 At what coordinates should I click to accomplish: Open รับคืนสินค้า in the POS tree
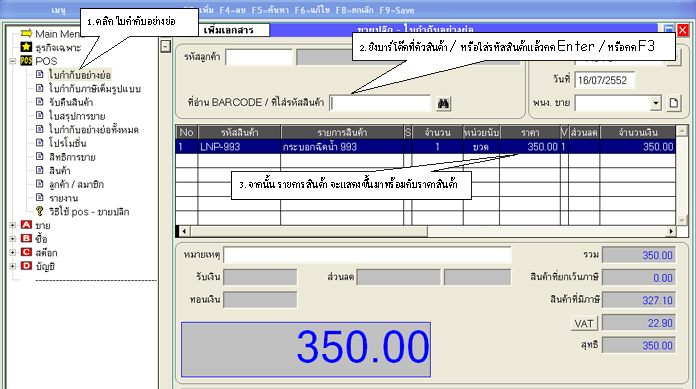(71, 102)
